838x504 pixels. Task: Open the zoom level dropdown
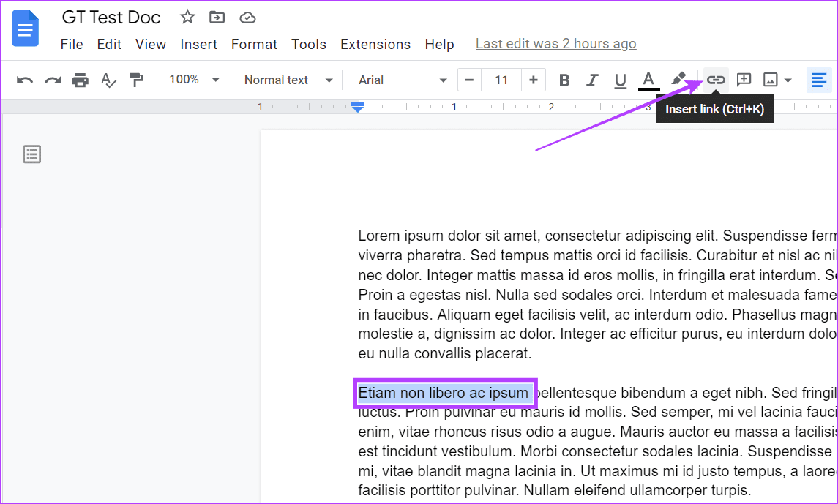pyautogui.click(x=194, y=80)
